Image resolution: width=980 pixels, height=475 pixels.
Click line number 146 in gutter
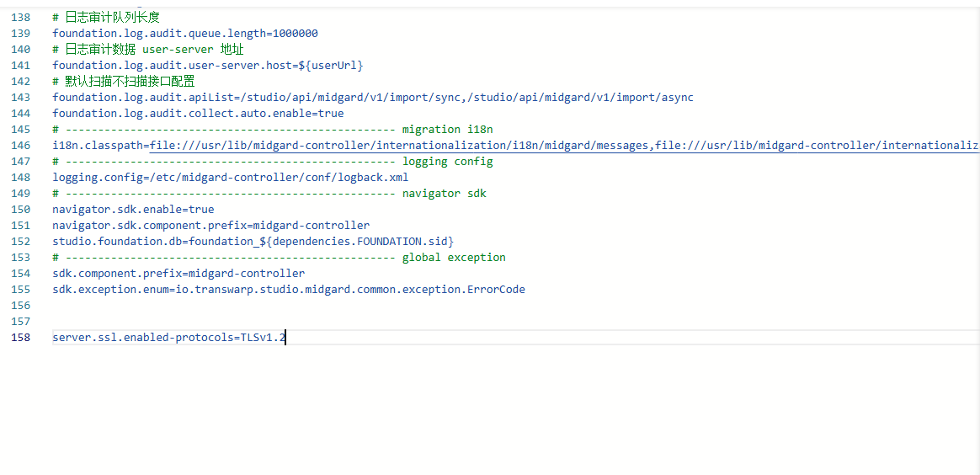(x=20, y=146)
